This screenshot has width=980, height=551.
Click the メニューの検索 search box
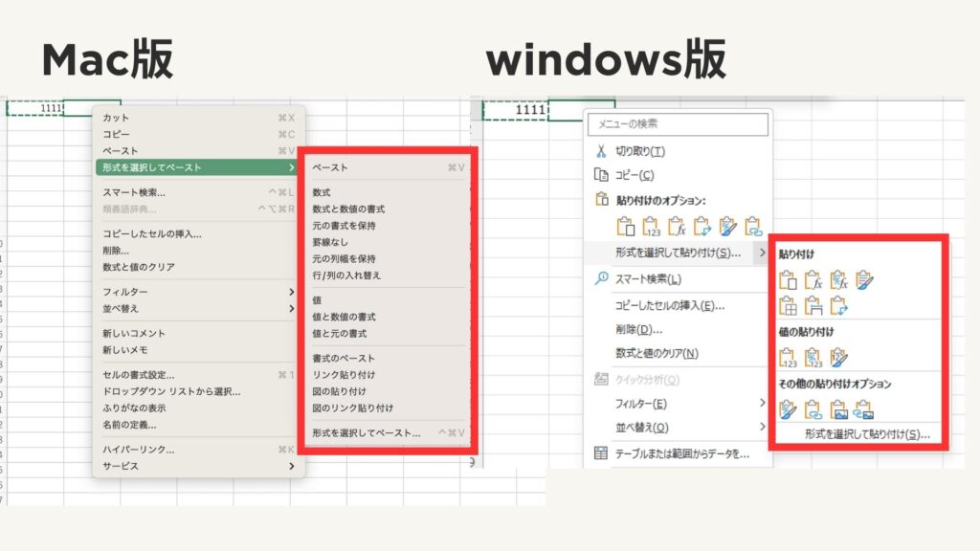679,123
